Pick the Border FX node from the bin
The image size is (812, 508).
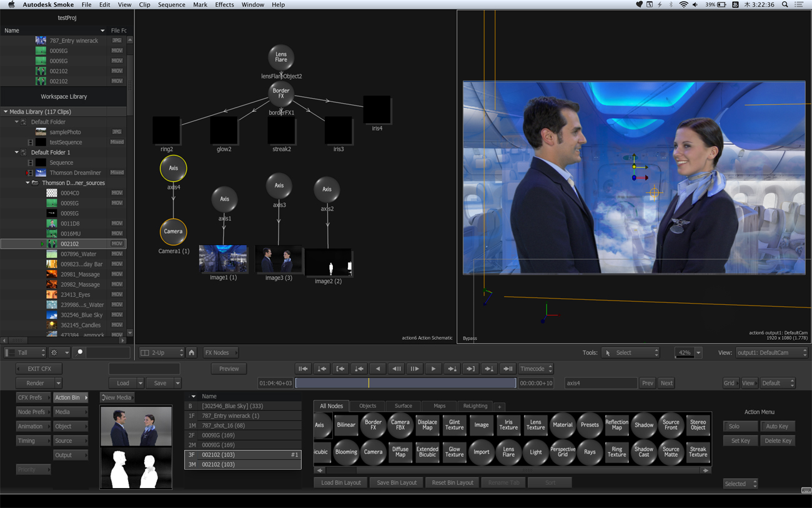point(373,425)
